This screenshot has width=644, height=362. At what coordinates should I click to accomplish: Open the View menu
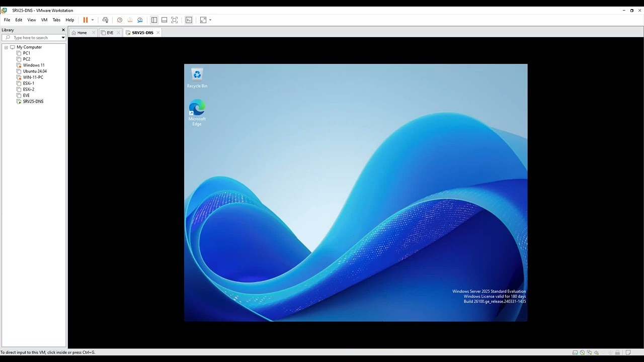point(32,20)
